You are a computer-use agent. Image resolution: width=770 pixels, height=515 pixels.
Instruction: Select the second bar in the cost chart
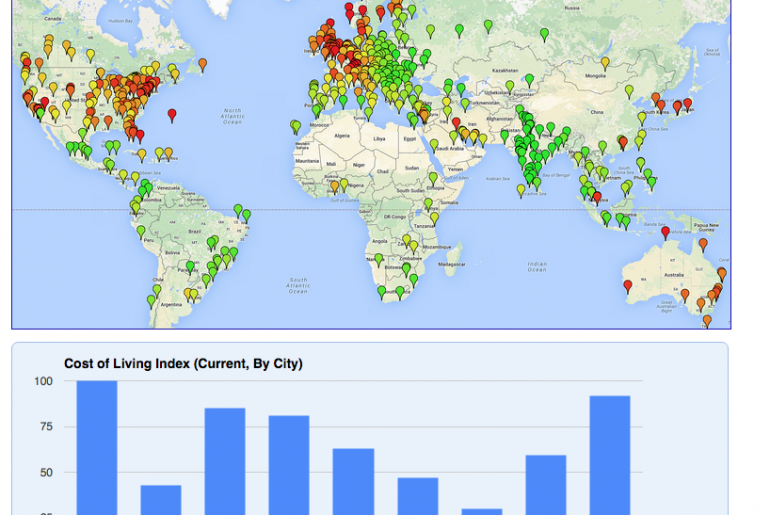tap(161, 499)
